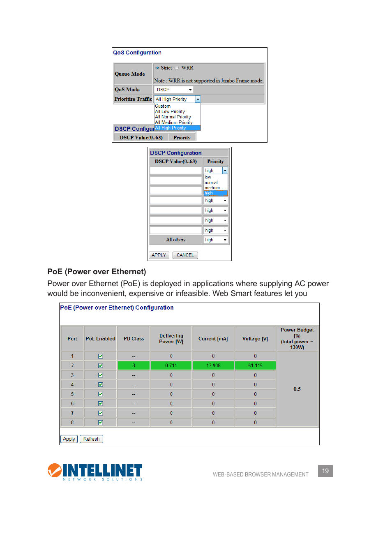The width and height of the screenshot is (392, 555).
Task: Pick highlighted high in priority list
Action: (x=216, y=193)
